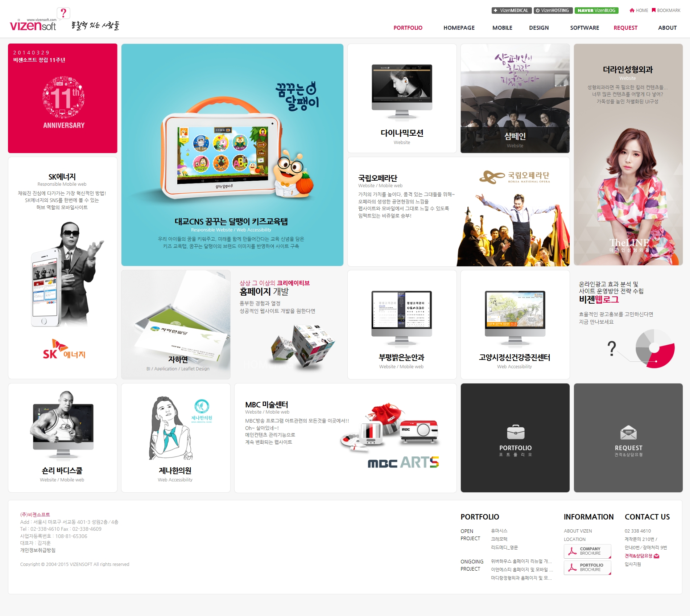Open the VizenMEDICAL badge link
The height and width of the screenshot is (616, 690).
click(512, 11)
